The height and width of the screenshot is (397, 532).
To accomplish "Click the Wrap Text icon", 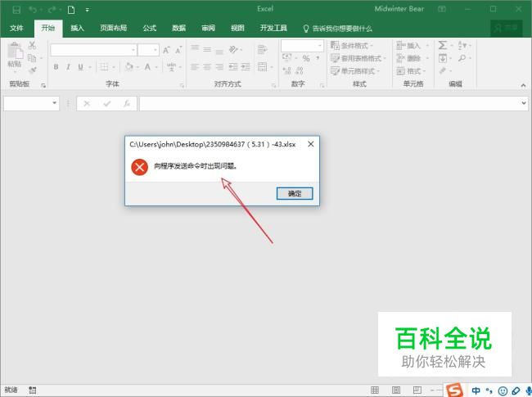I will click(x=262, y=50).
